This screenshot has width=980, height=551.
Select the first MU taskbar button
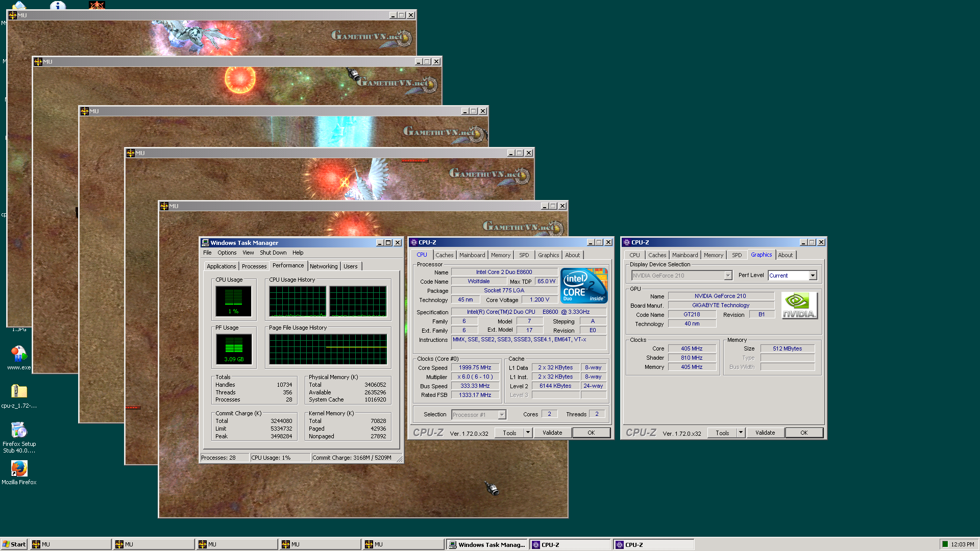(x=71, y=544)
